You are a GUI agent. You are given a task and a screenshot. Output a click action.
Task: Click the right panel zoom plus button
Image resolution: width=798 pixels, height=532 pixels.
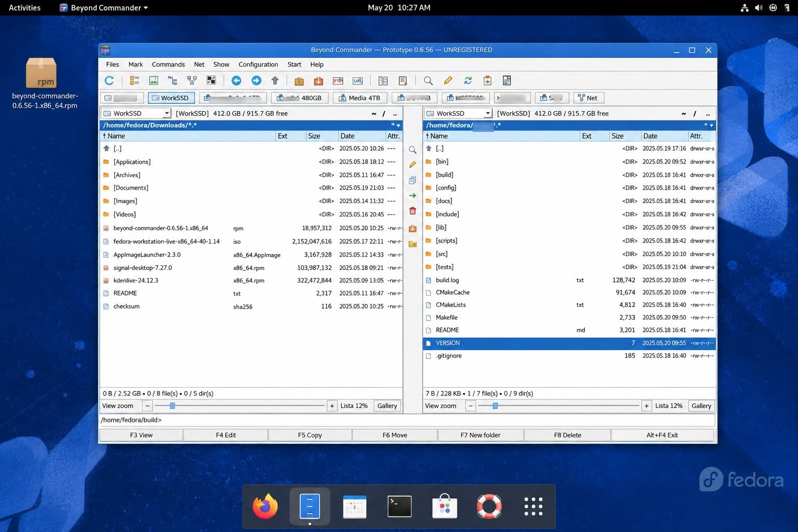click(x=646, y=406)
